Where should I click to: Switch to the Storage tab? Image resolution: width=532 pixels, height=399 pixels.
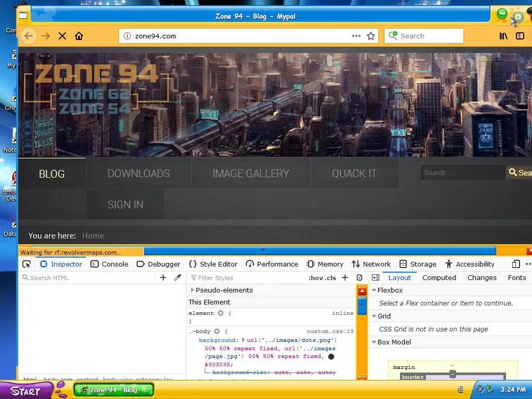(418, 264)
